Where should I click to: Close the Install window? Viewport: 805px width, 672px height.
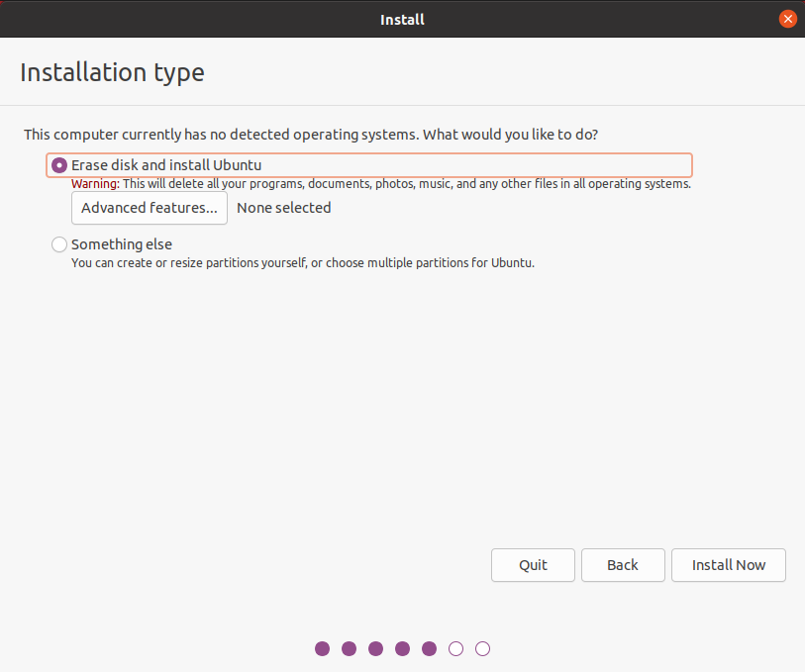[788, 19]
